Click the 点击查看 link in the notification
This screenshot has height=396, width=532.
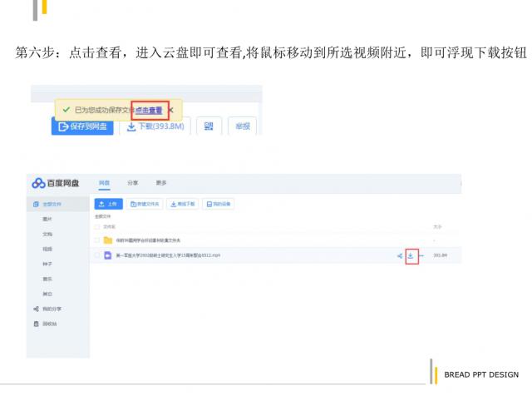[x=149, y=110]
